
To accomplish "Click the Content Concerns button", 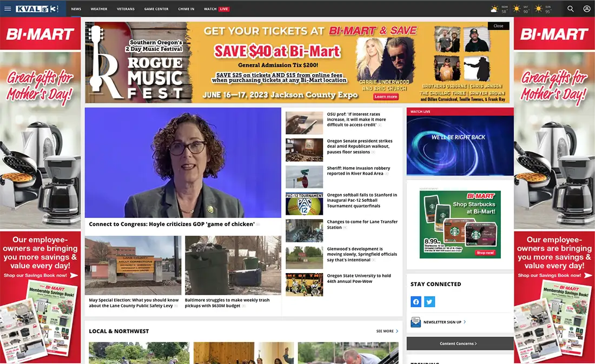I will (x=460, y=343).
